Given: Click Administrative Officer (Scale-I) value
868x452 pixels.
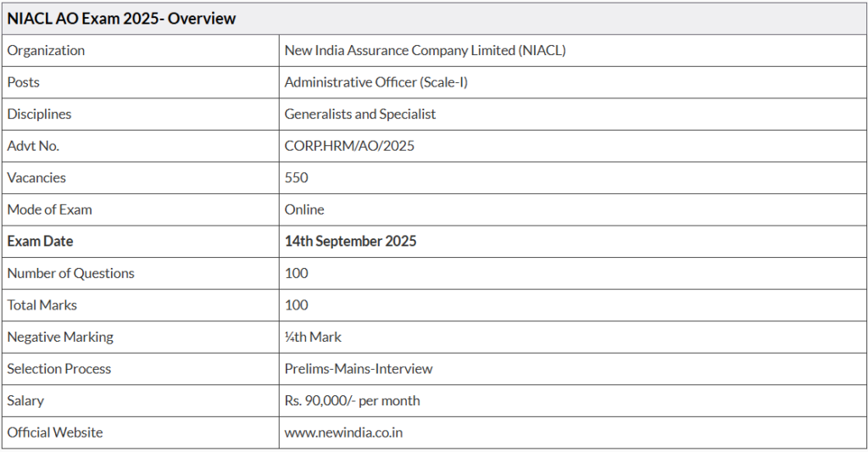Looking at the screenshot, I should 376,82.
